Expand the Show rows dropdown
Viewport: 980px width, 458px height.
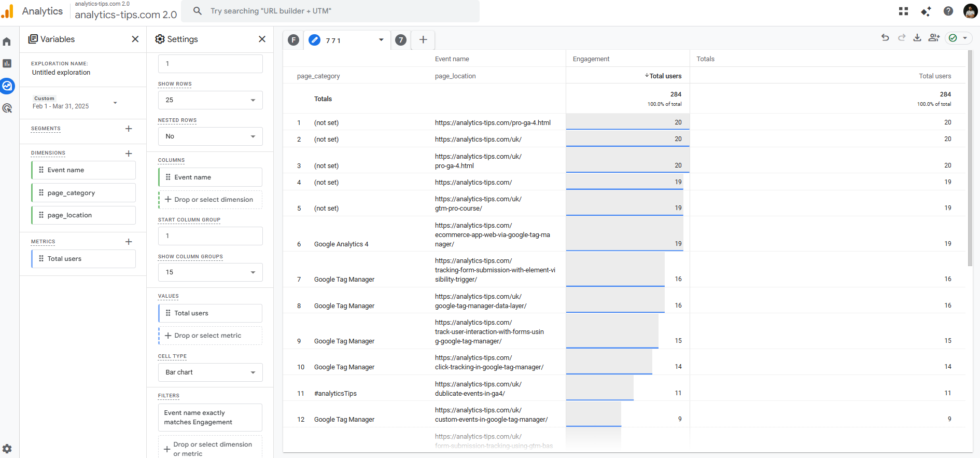(x=210, y=100)
